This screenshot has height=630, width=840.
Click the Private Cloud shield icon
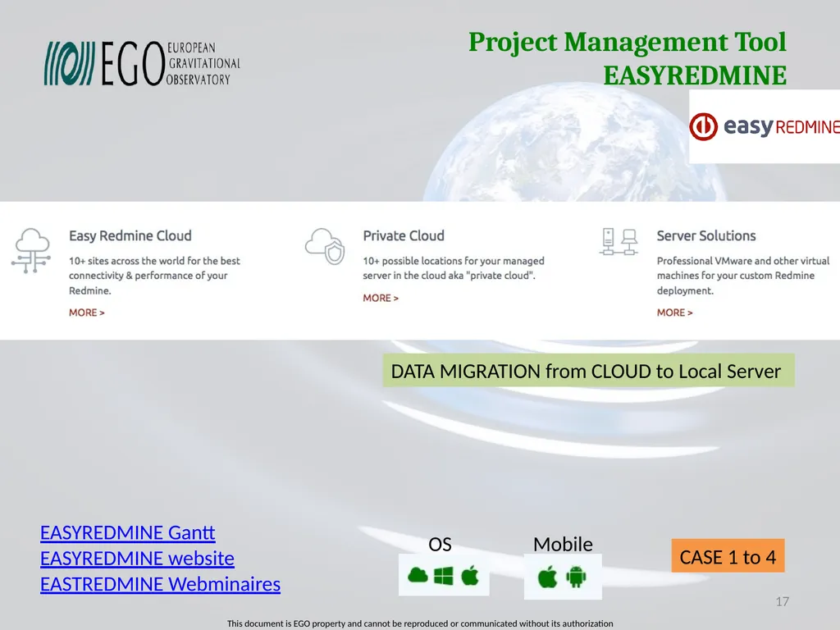click(325, 246)
